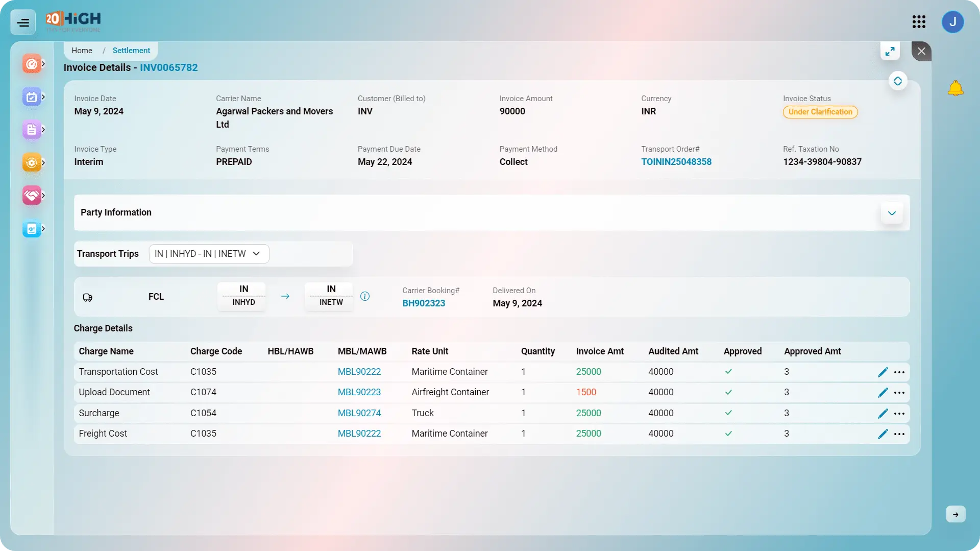Toggle approved check for Surcharge
Image resolution: width=980 pixels, height=551 pixels.
click(728, 413)
